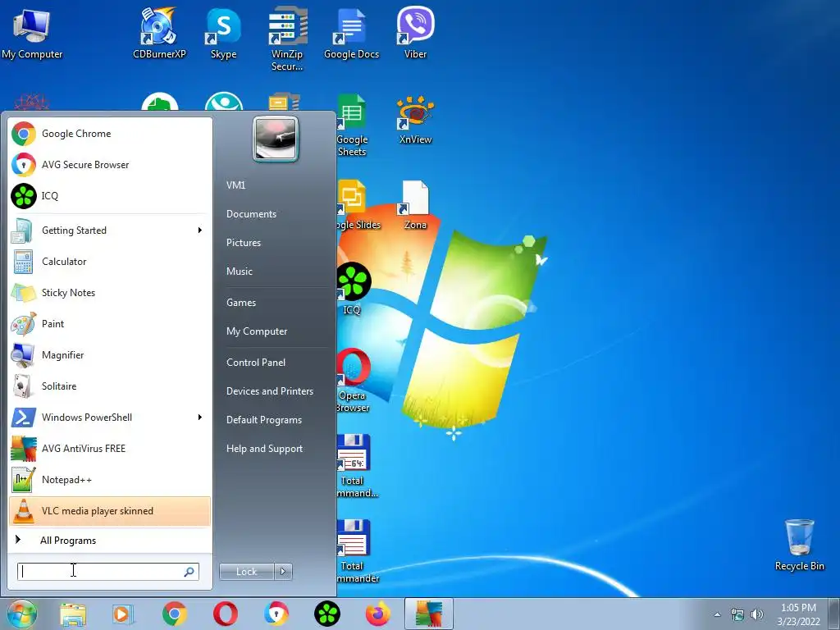The width and height of the screenshot is (840, 630).
Task: Open Games from Start menu
Action: (241, 303)
